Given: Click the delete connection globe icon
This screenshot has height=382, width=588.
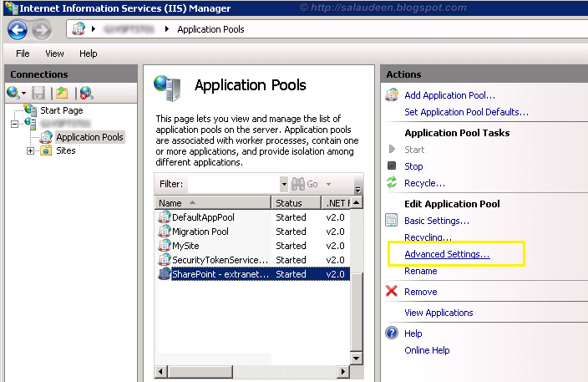Looking at the screenshot, I should (86, 93).
